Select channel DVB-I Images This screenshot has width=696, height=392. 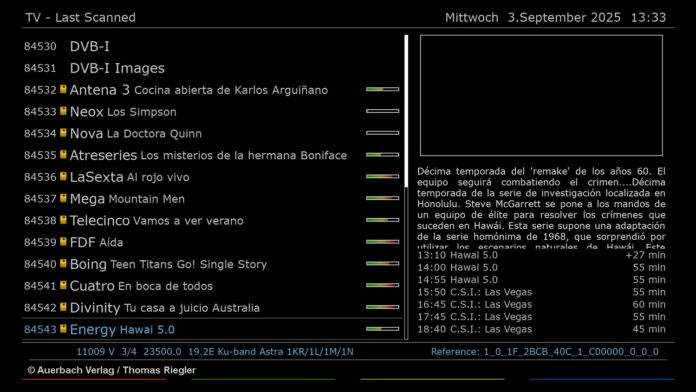(x=212, y=68)
